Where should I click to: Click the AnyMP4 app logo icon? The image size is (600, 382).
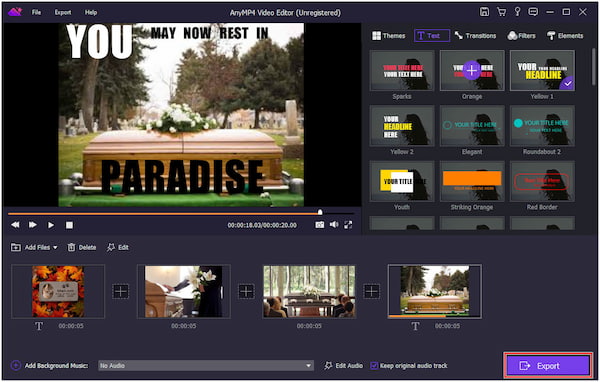15,12
